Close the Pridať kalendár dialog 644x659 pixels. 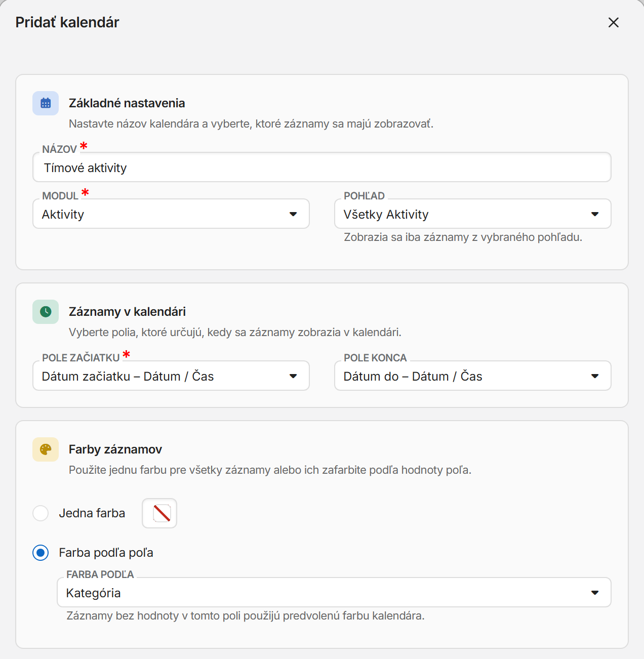point(613,22)
